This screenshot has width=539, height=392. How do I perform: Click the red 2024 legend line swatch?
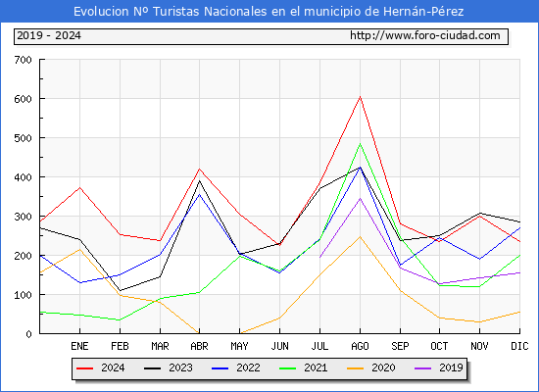(x=84, y=368)
